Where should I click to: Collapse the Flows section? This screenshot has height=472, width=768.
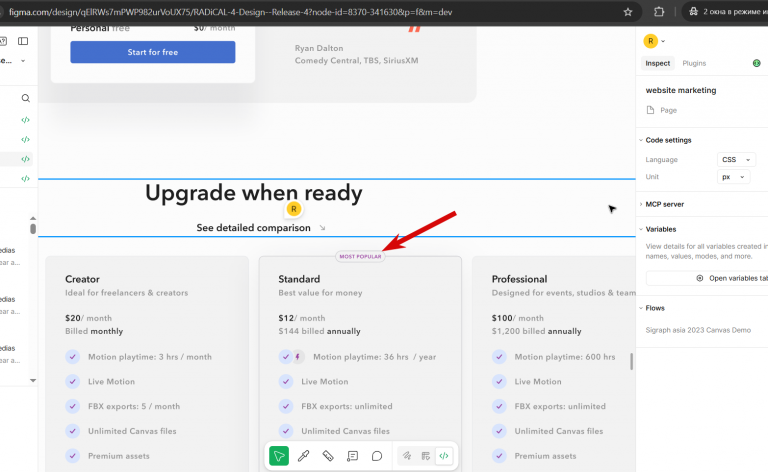[641, 308]
